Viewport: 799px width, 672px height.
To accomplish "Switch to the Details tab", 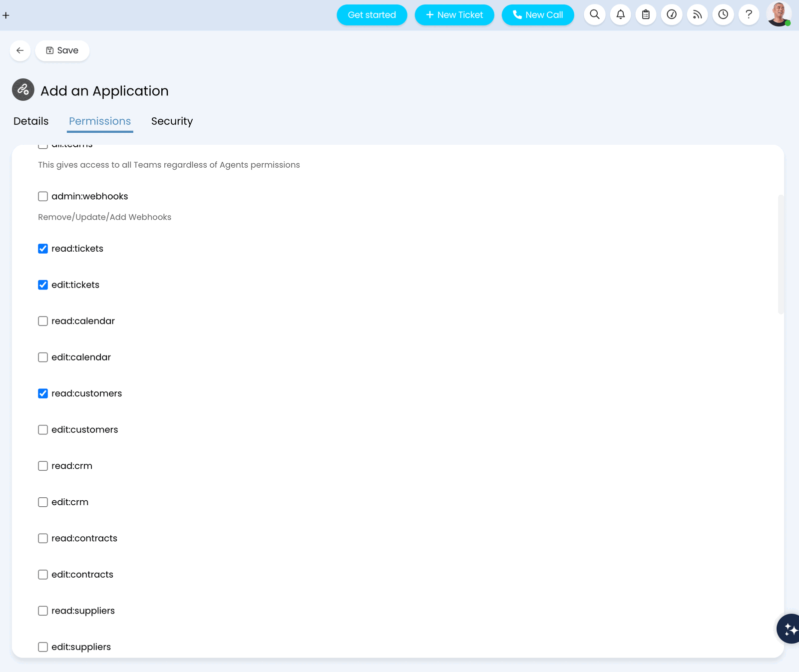I will 31,121.
